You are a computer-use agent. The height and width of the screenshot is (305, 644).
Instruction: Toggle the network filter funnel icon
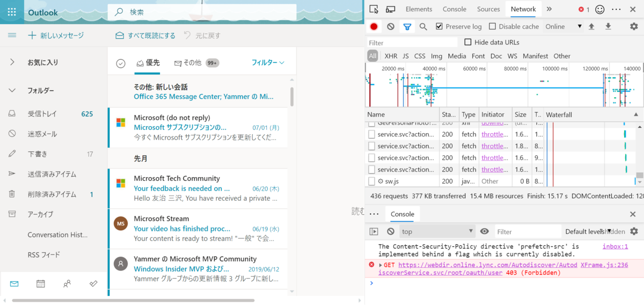pos(407,26)
